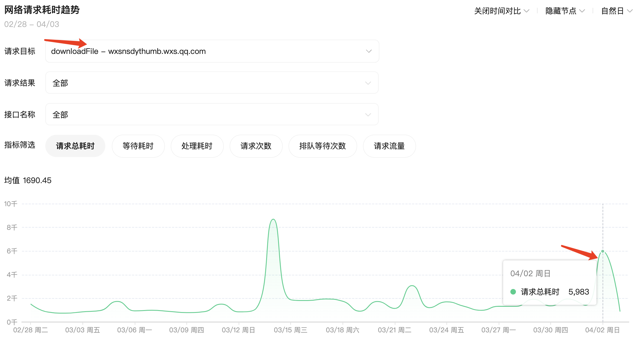The height and width of the screenshot is (344, 644).
Task: Click the 02/28 – 04/03 date range
Action: click(x=32, y=24)
